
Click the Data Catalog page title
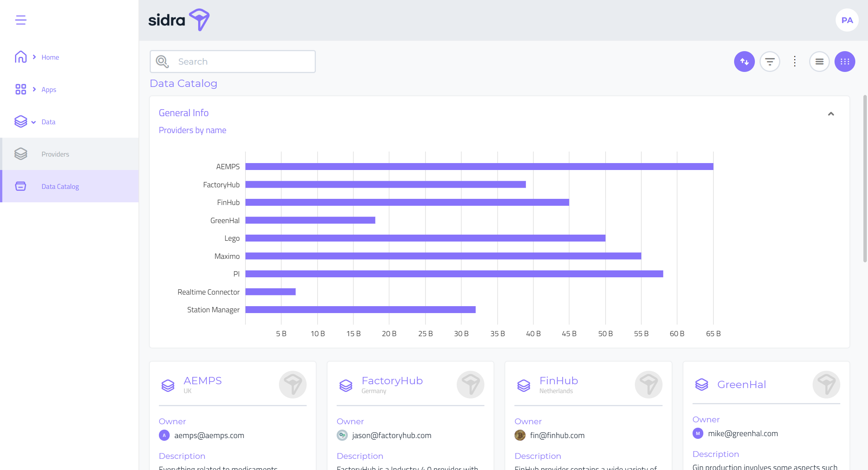click(x=184, y=83)
